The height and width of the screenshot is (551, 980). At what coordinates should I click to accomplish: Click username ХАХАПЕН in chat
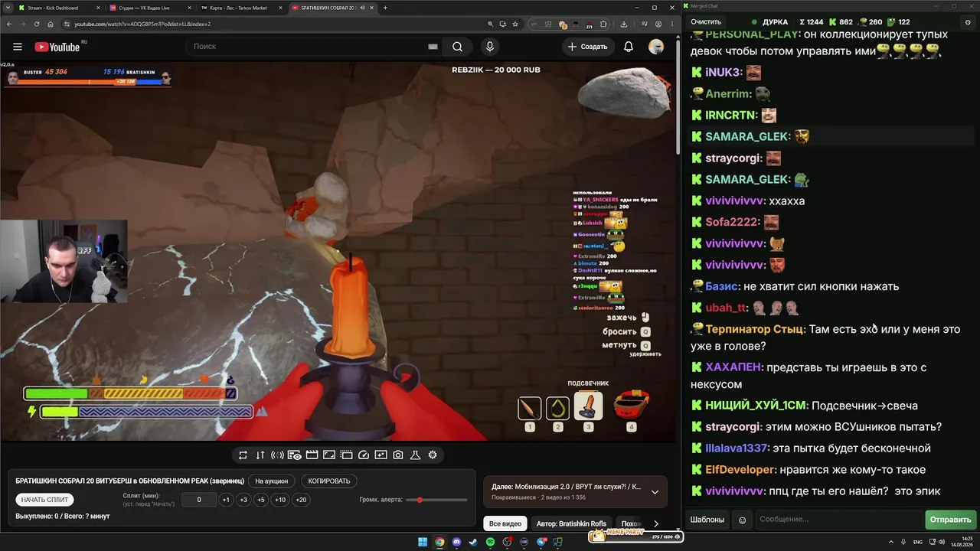point(734,367)
